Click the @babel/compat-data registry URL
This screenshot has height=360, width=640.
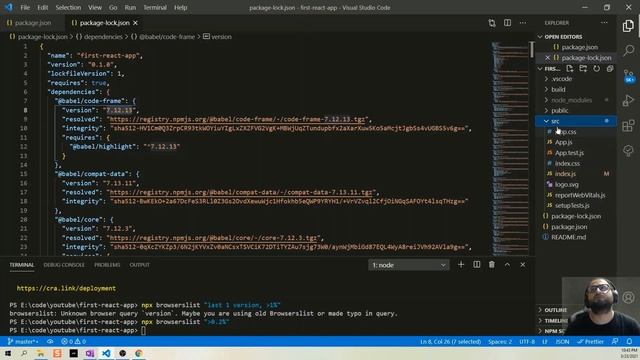point(241,192)
